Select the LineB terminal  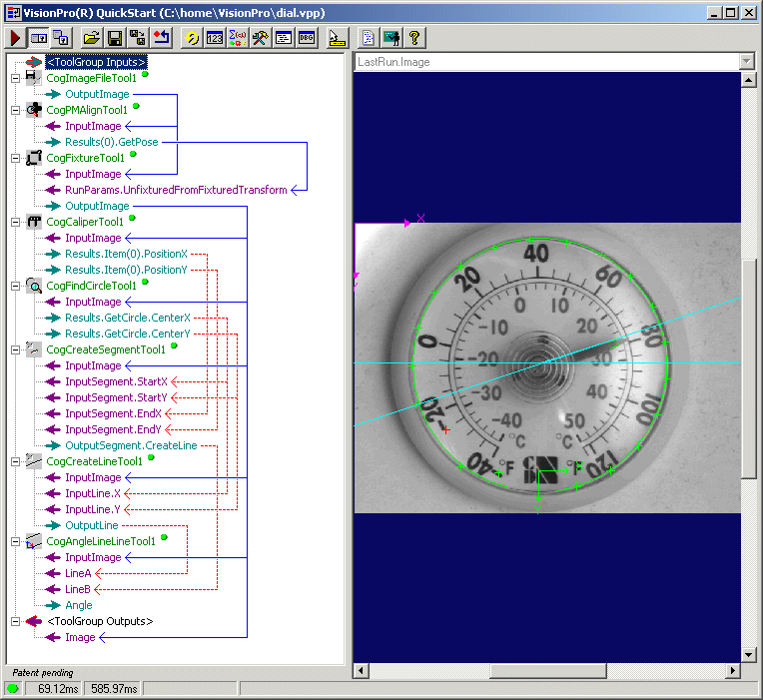[77, 589]
